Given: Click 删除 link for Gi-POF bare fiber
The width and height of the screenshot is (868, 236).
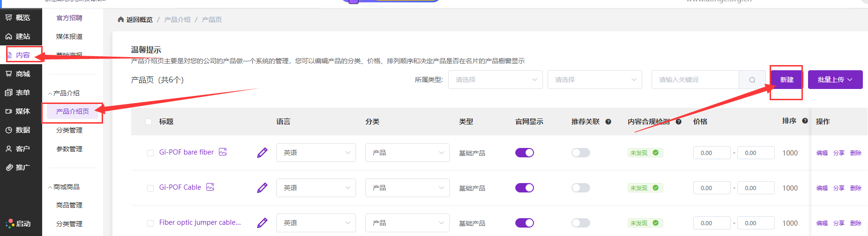Looking at the screenshot, I should click(855, 153).
